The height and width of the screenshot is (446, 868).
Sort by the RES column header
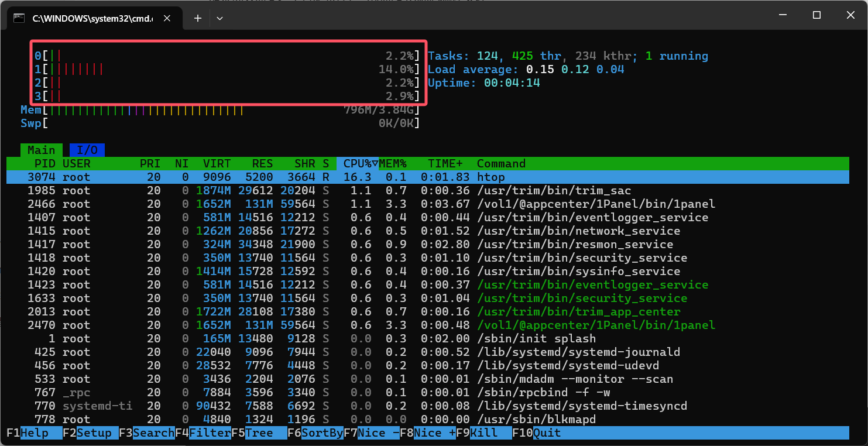[263, 163]
